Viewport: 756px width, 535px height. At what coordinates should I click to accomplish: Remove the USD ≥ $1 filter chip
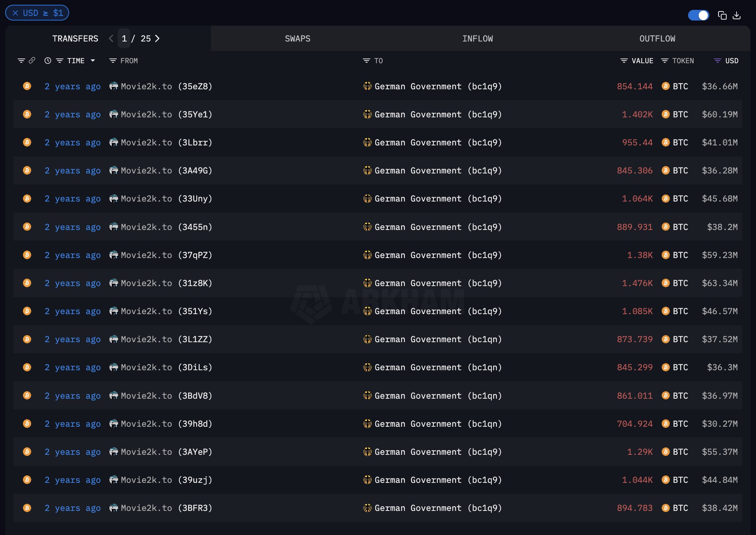(x=15, y=13)
